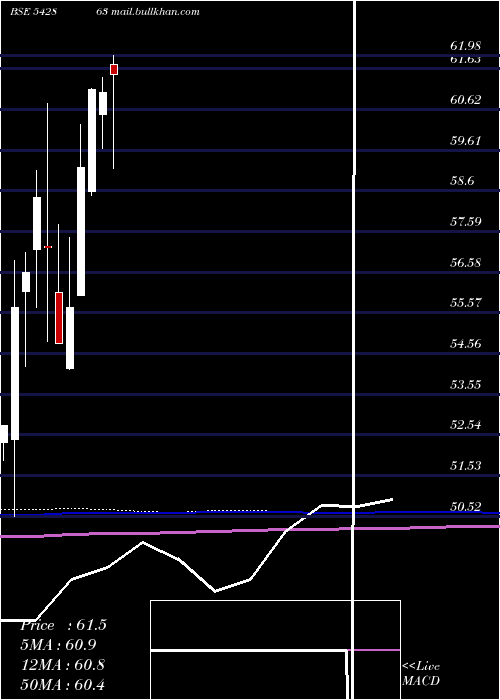Screen dimensions: 500x700
Task: Click the large red candlestick body near 55.57
Action: coord(59,318)
